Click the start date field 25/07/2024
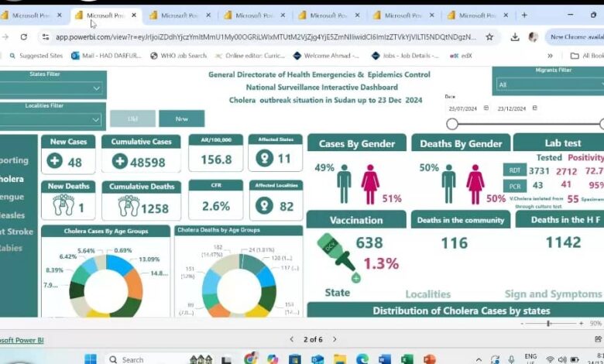The width and height of the screenshot is (604, 364). click(x=468, y=108)
